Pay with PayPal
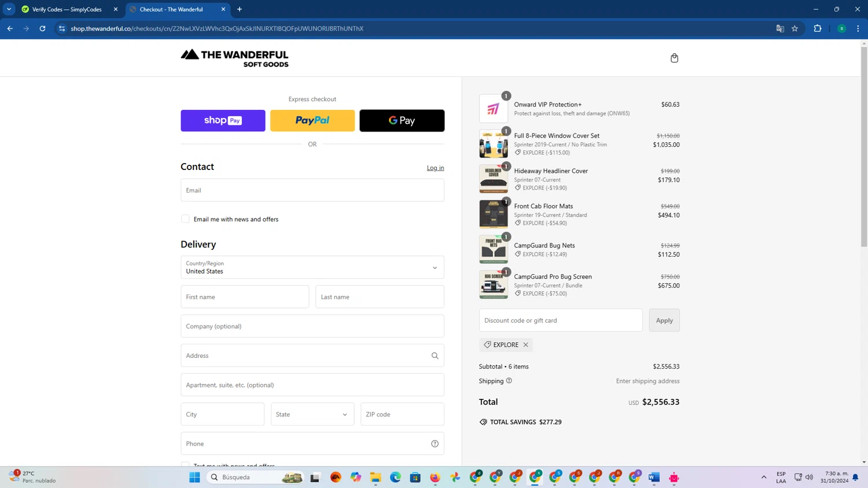The width and height of the screenshot is (868, 488). 312,120
